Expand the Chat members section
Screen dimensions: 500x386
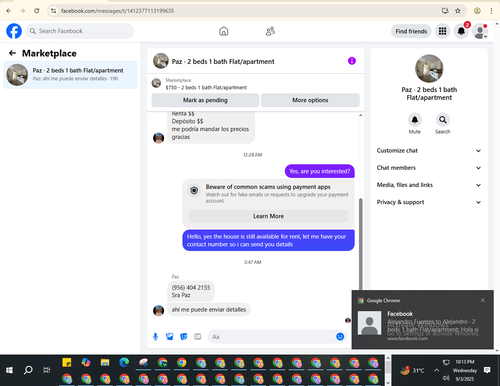click(429, 168)
